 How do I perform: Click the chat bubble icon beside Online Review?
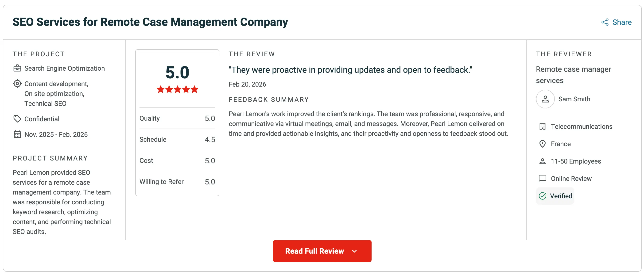[x=542, y=179]
